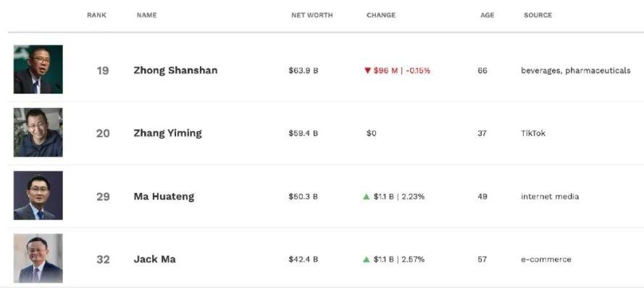Click red down arrow in Zhong Shanshan row
644x288 pixels.
(x=367, y=71)
